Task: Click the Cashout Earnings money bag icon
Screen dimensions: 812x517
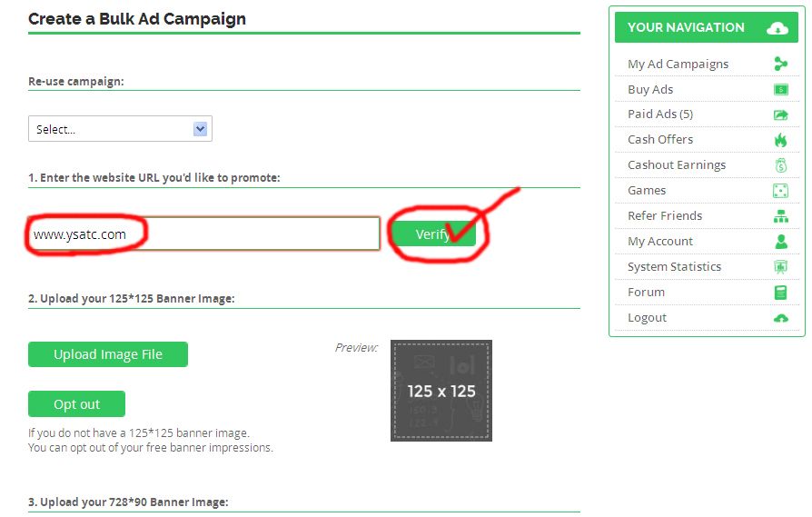Action: (x=780, y=165)
